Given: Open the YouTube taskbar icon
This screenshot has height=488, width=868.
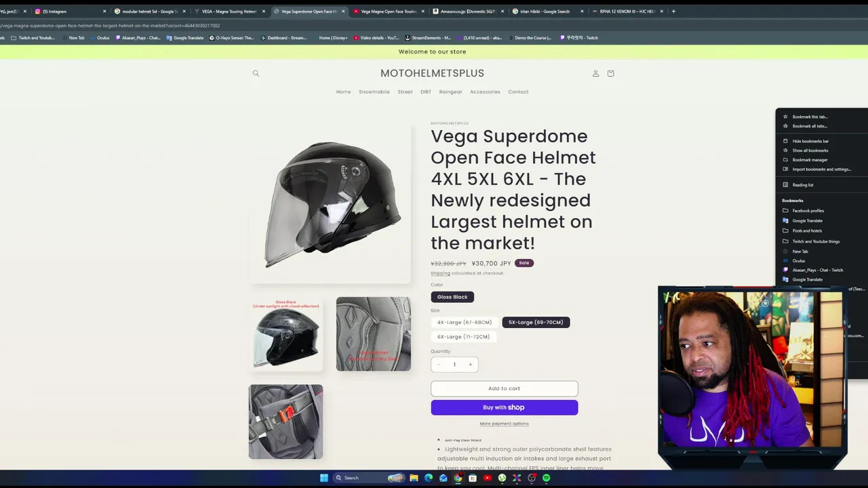Looking at the screenshot, I should (x=488, y=478).
